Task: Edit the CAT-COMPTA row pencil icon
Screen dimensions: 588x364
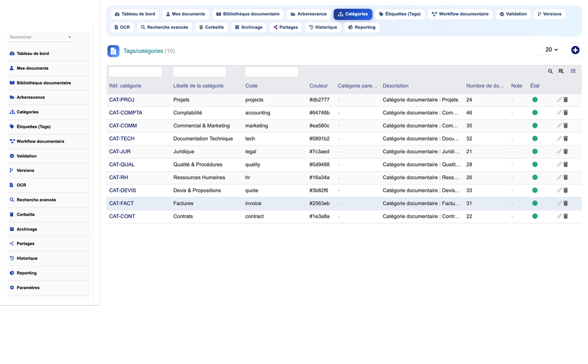Action: click(x=559, y=113)
